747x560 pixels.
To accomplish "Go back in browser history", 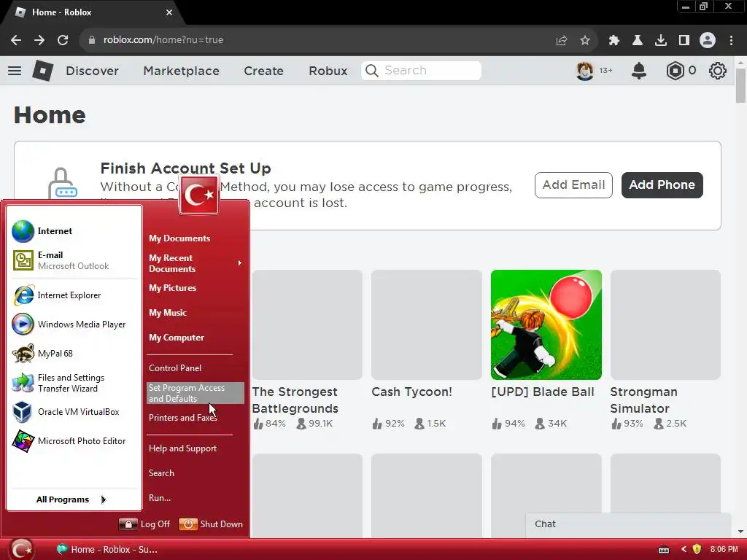I will 16,40.
